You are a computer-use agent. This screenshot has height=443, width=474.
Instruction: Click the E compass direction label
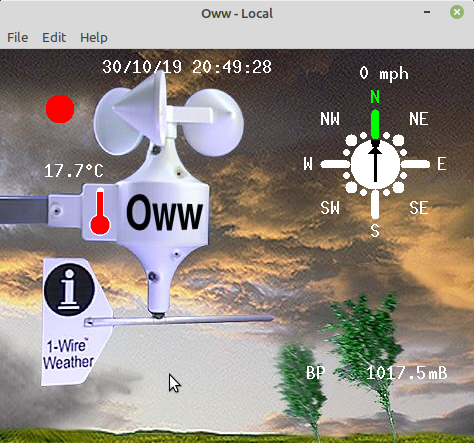tap(442, 164)
